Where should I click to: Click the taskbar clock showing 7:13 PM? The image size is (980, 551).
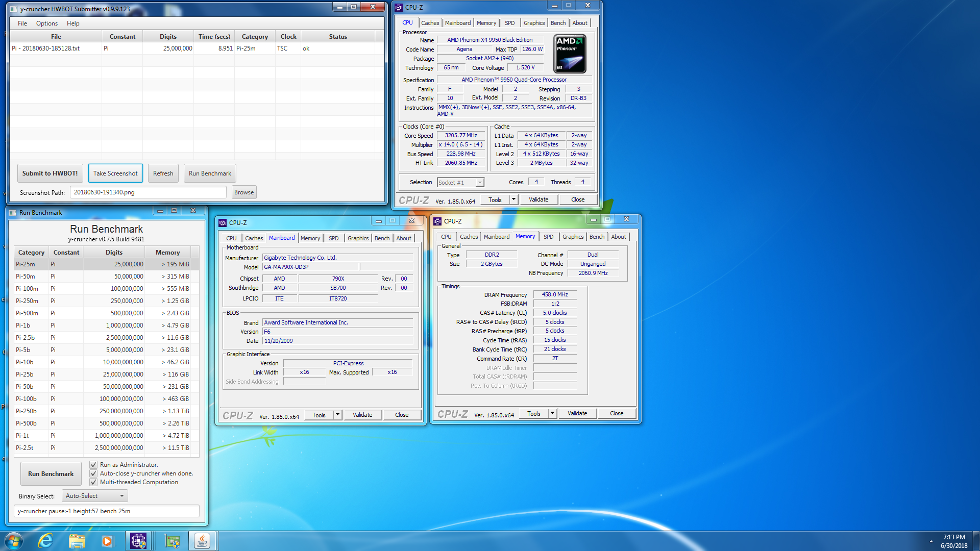point(954,541)
